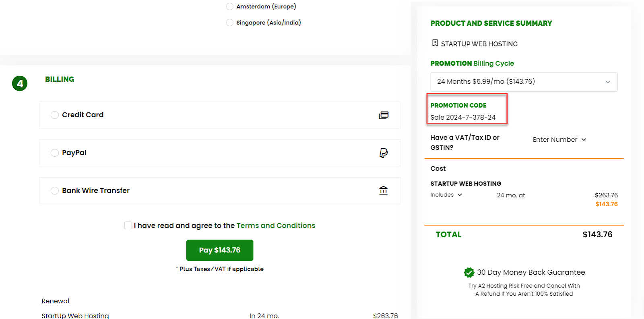Click the TOTAL $143.76 amount
The height and width of the screenshot is (319, 644).
[597, 234]
